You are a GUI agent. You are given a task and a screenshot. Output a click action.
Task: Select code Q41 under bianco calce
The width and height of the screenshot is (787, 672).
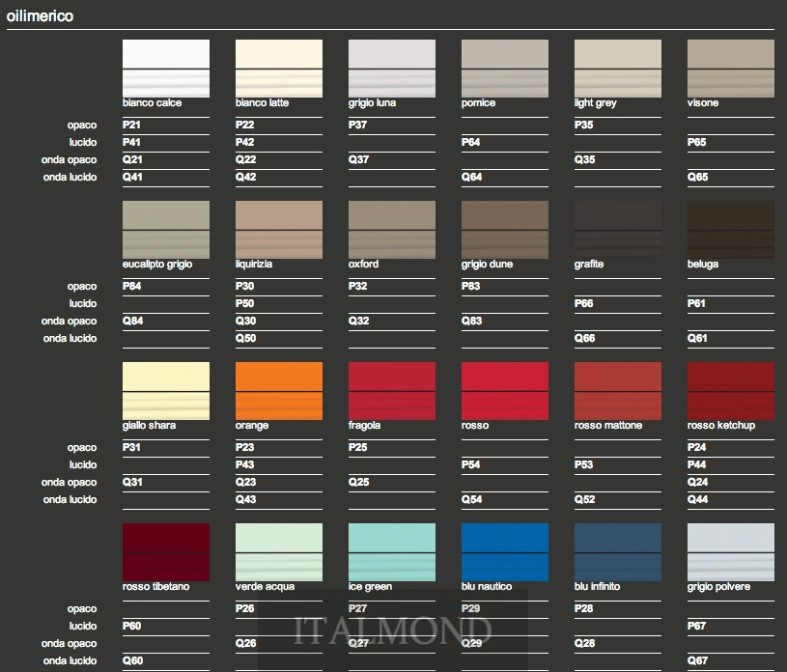tap(132, 177)
